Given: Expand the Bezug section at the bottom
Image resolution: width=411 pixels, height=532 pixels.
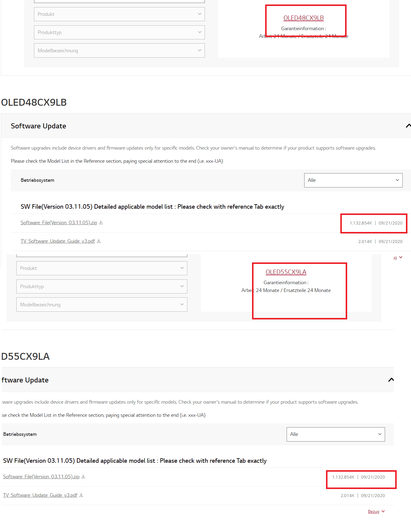Looking at the screenshot, I should pos(376,511).
